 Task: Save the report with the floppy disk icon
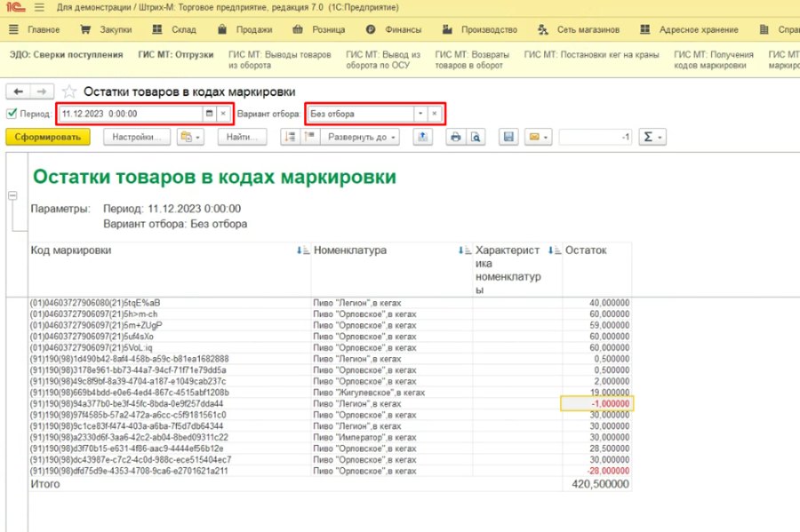(x=508, y=137)
